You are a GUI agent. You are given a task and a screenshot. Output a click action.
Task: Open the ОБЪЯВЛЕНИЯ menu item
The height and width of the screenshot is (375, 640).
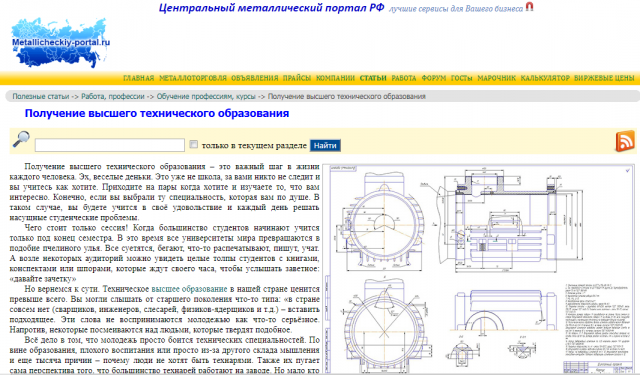pyautogui.click(x=255, y=78)
